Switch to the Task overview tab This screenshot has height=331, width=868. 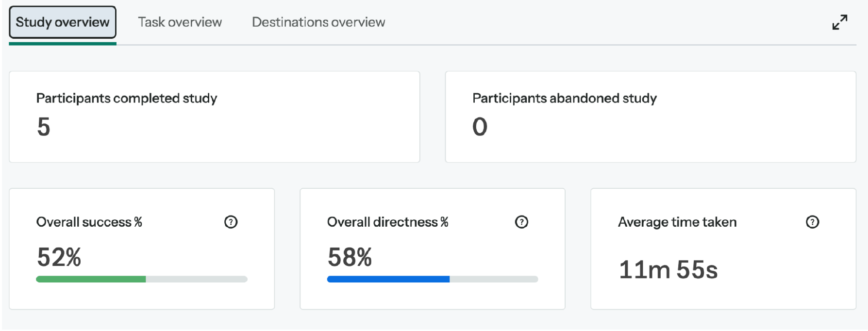pos(180,22)
